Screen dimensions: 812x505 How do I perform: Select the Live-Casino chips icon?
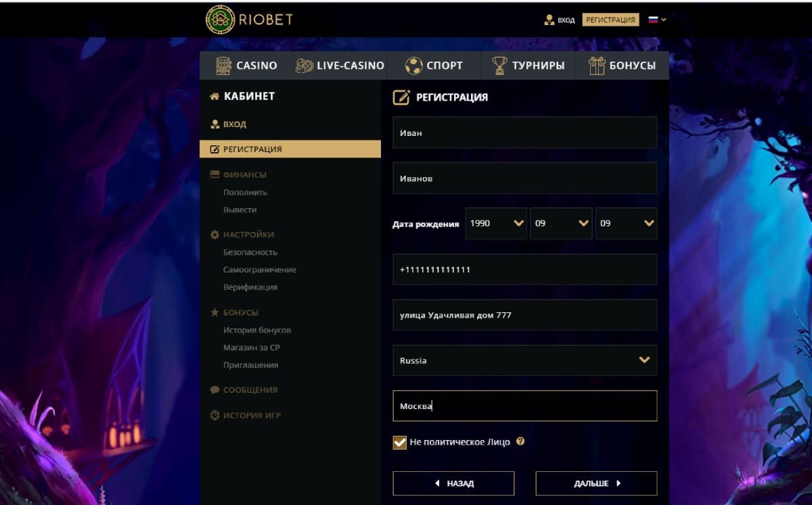click(x=304, y=66)
